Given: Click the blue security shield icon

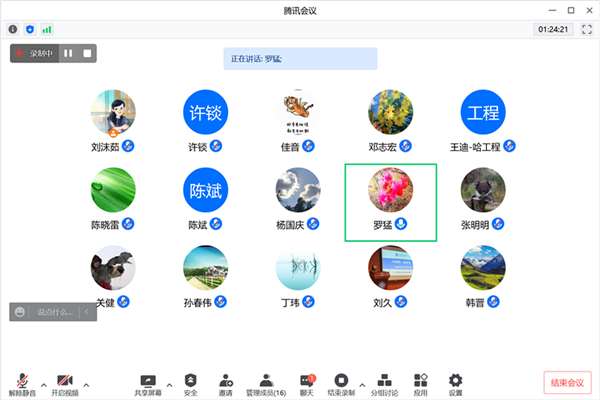Looking at the screenshot, I should click(29, 29).
